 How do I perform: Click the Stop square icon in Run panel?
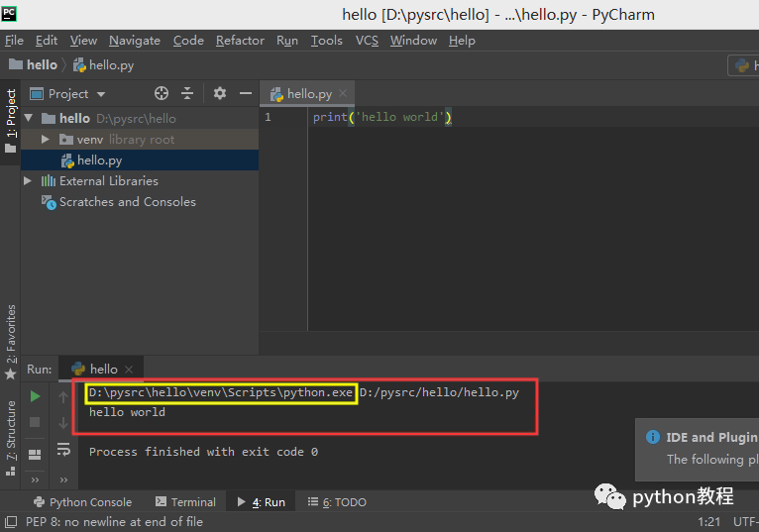click(35, 422)
